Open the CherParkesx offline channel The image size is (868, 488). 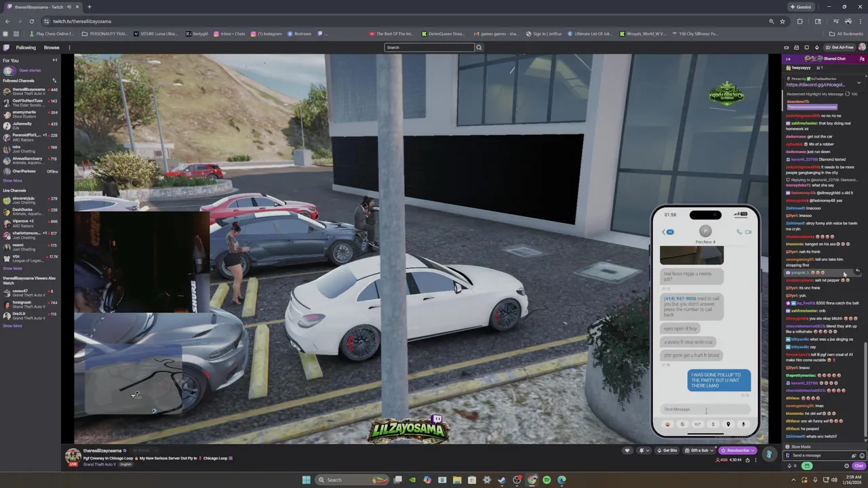click(x=30, y=171)
